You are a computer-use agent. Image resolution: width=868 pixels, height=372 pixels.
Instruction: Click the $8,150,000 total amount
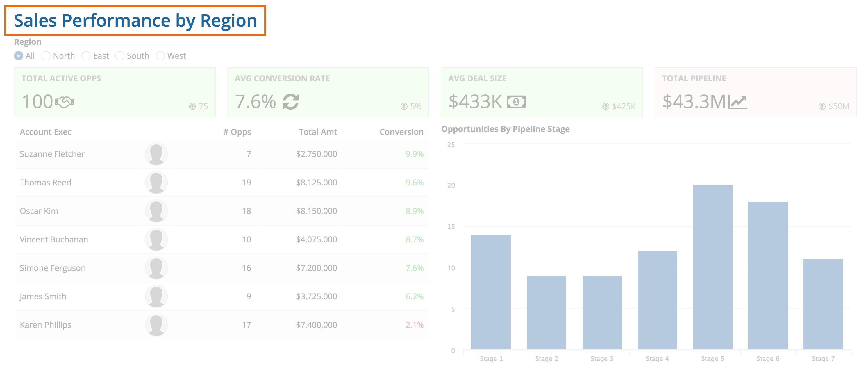tap(316, 211)
